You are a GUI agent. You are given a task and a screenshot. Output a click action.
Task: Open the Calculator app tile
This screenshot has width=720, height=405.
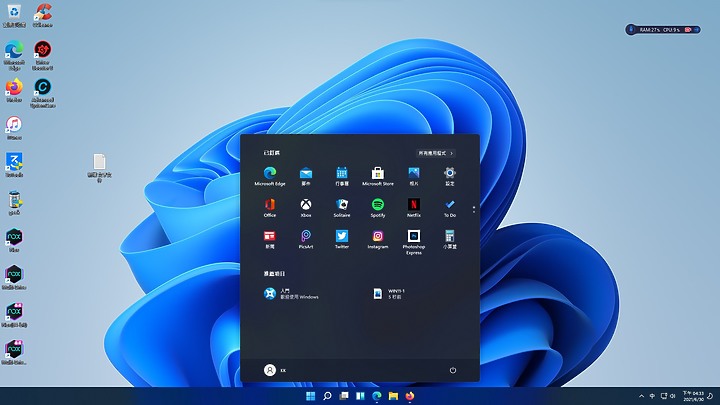coord(450,240)
